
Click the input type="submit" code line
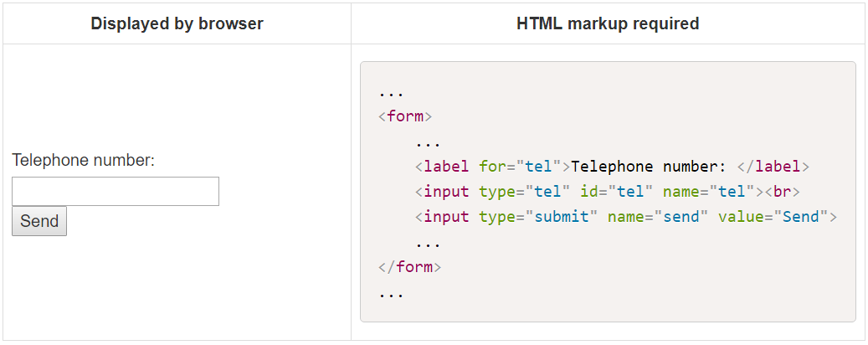point(626,217)
